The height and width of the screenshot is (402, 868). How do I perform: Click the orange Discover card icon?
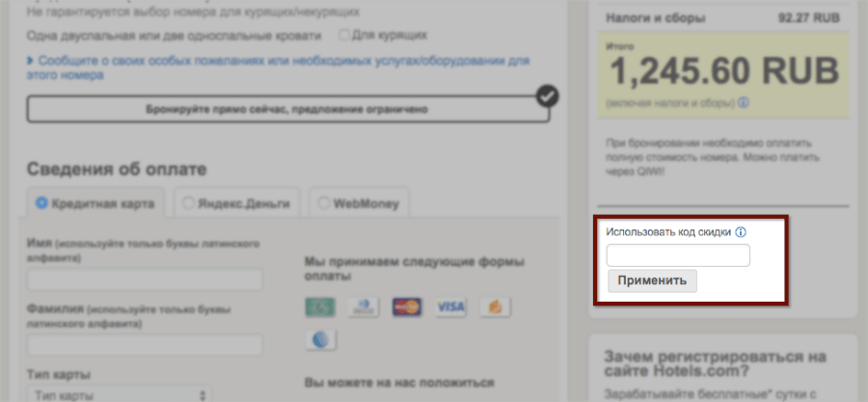(x=495, y=307)
